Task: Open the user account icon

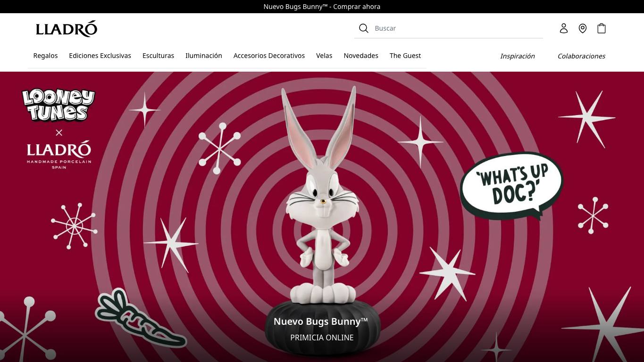Action: (x=564, y=28)
